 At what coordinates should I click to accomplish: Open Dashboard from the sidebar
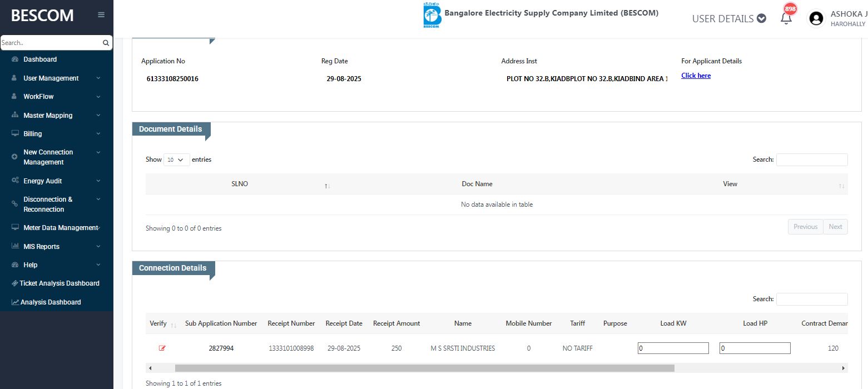tap(40, 59)
